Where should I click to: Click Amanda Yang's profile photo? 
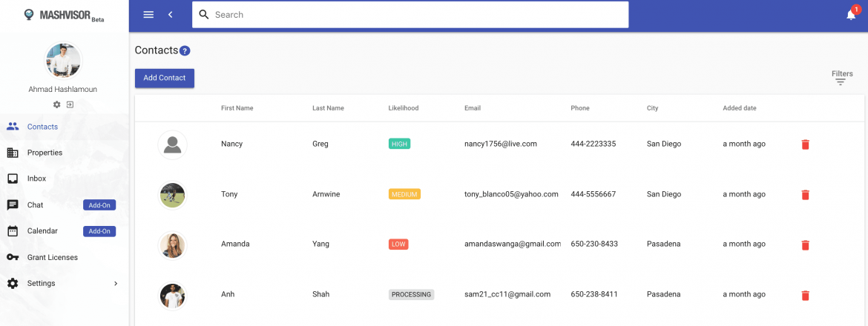(172, 245)
